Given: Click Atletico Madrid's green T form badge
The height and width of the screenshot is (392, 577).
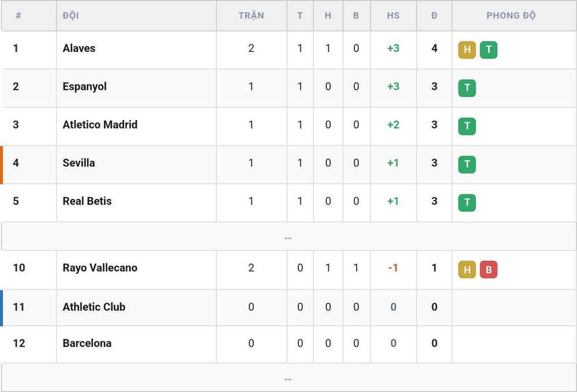Looking at the screenshot, I should click(x=467, y=126).
